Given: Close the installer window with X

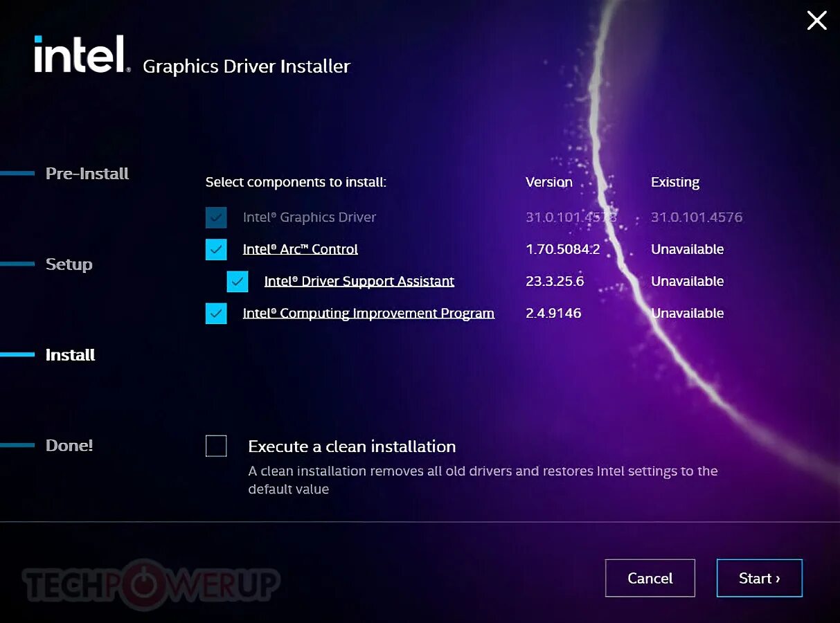Looking at the screenshot, I should point(817,20).
